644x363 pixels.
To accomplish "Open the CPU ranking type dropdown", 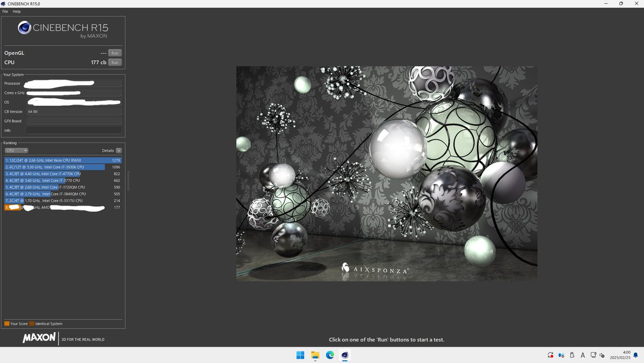I will 16,151.
